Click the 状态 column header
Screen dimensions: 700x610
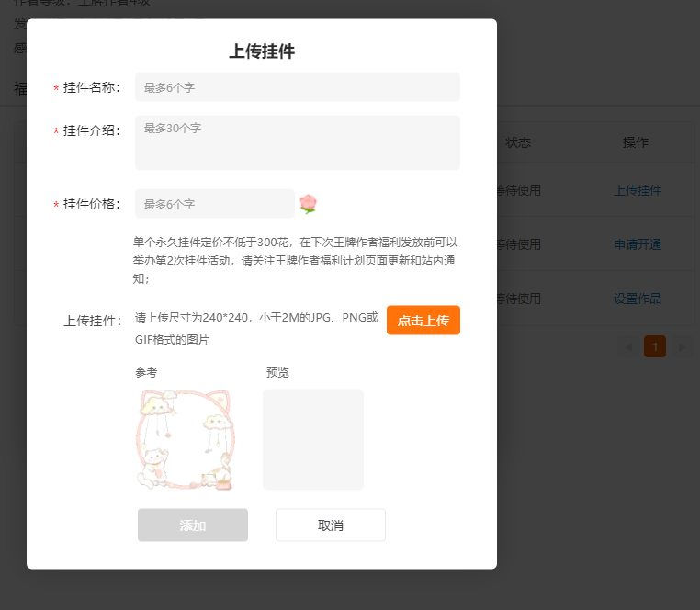coord(518,142)
